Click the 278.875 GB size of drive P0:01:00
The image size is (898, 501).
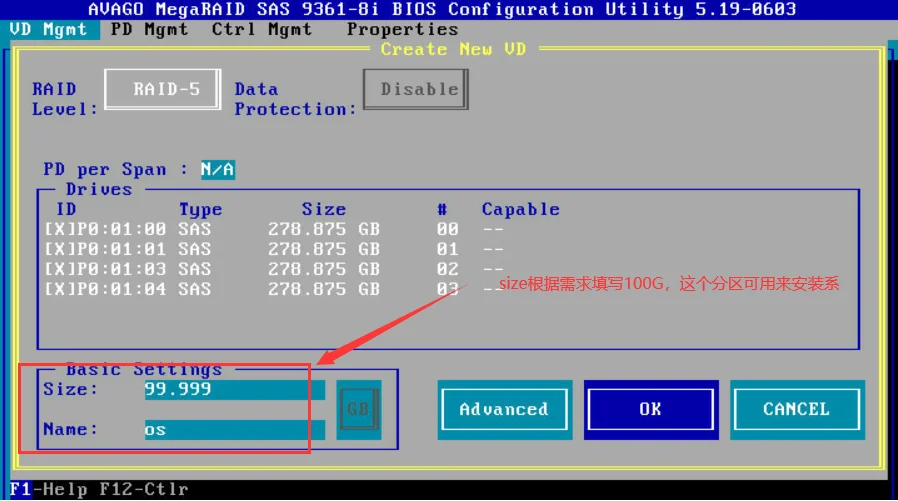point(324,229)
